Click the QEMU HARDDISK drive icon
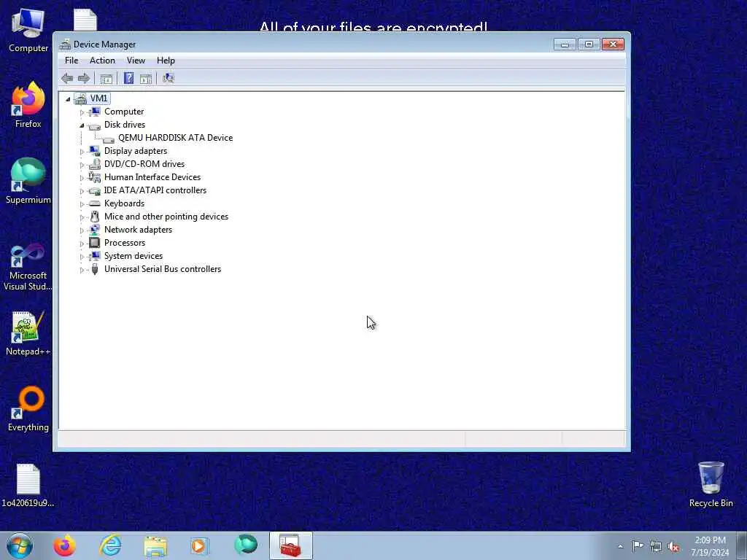747x560 pixels. click(x=109, y=139)
